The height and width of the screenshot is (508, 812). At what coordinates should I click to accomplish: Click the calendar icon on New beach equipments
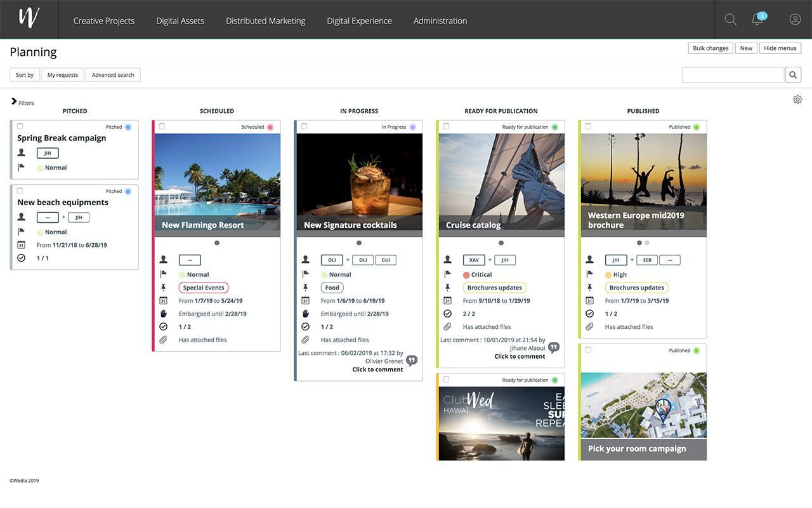(20, 244)
